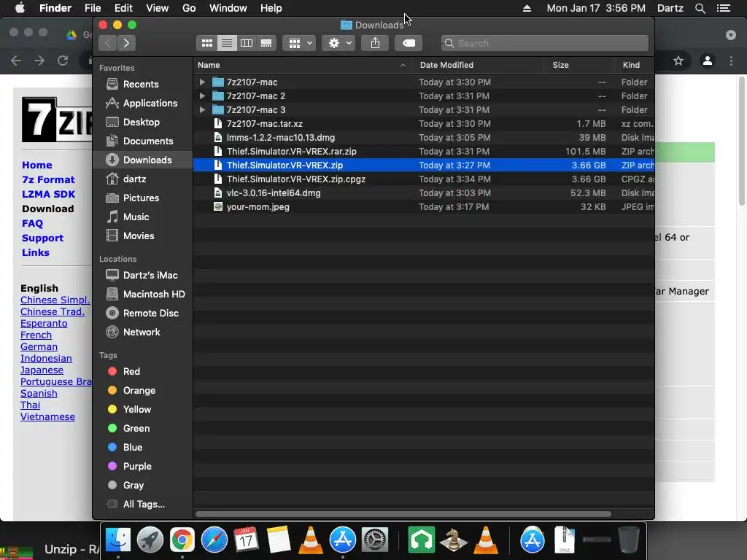This screenshot has height=560, width=747.
Task: Open the Help menu
Action: [271, 8]
